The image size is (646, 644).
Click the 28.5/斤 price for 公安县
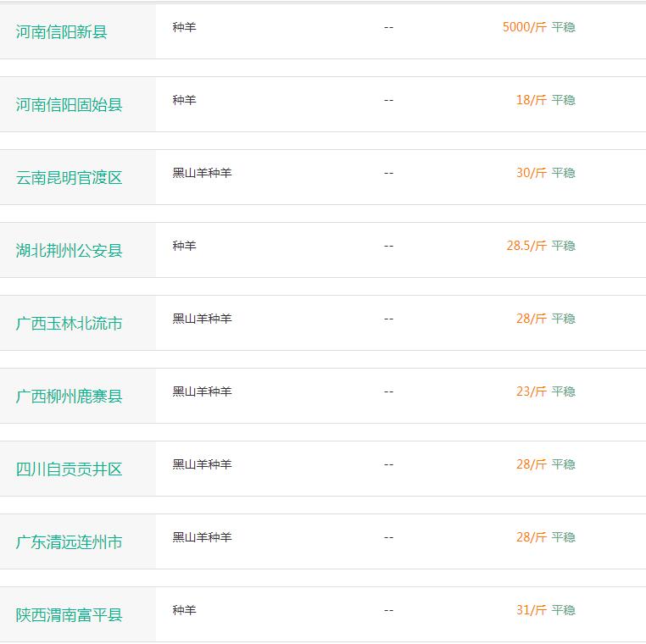[526, 246]
